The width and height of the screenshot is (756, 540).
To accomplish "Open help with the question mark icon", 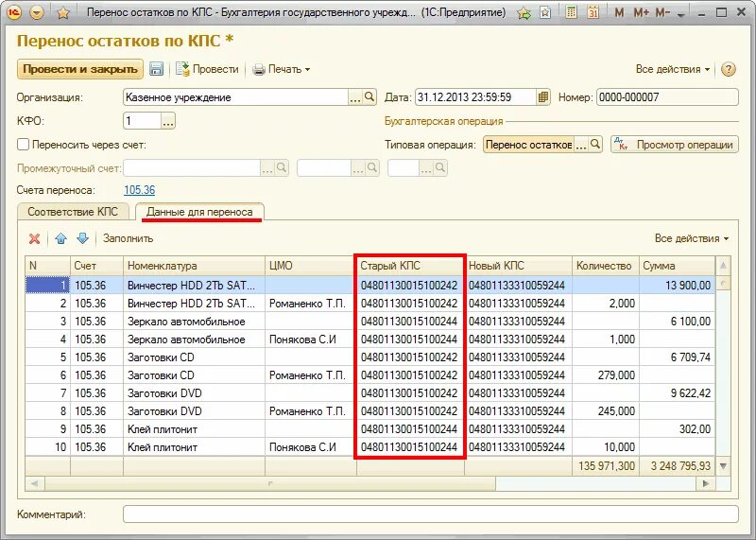I will click(728, 69).
